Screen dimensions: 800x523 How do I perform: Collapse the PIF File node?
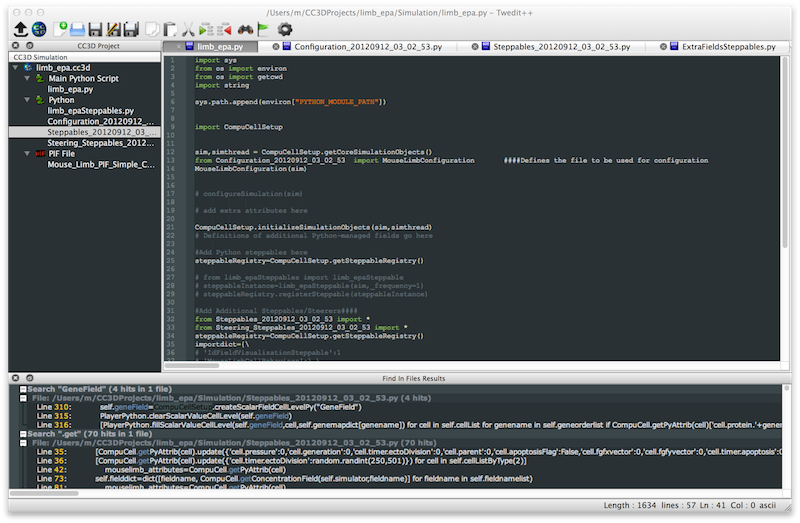(x=27, y=154)
